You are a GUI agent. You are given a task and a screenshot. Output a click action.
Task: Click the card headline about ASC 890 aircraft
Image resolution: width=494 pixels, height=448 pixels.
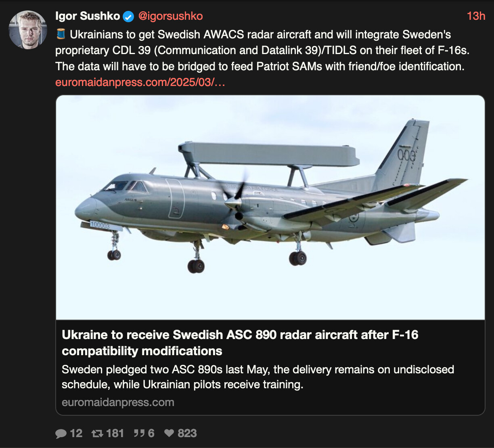240,343
